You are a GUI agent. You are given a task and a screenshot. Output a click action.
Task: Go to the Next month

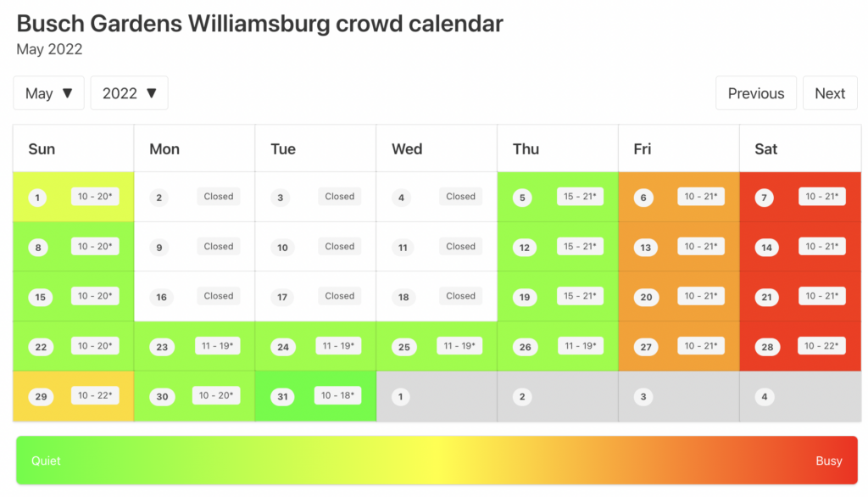pyautogui.click(x=830, y=93)
